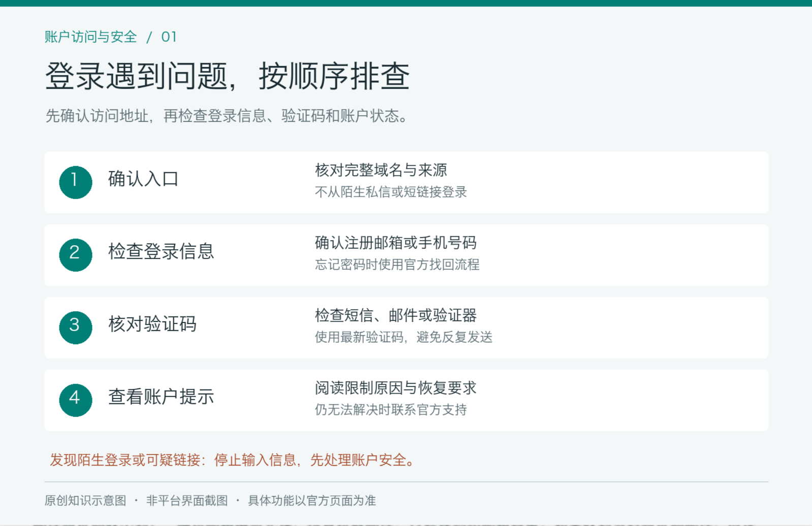Click the heading 登录遇到问题，按顺序排查
Viewport: 812px width, 526px height.
point(227,77)
